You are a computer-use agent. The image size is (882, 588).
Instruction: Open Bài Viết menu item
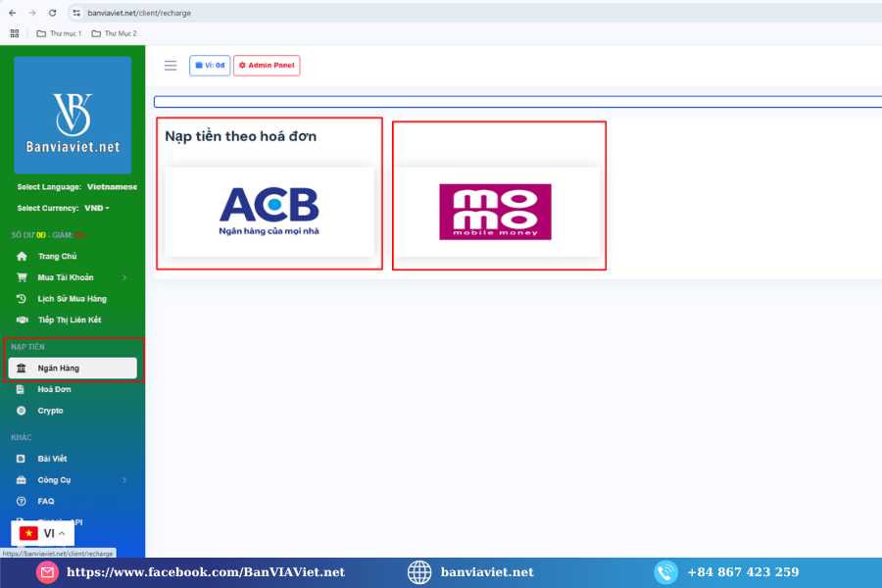52,459
